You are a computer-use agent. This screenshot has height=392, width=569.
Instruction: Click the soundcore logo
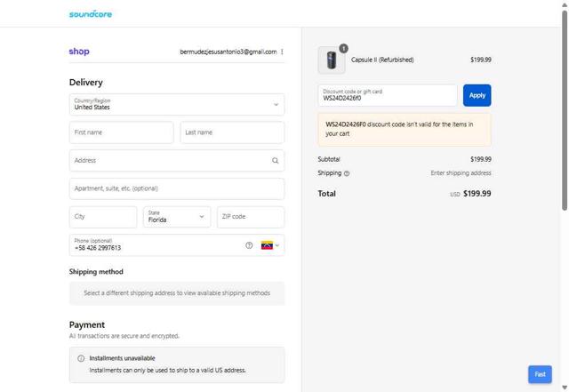point(91,14)
